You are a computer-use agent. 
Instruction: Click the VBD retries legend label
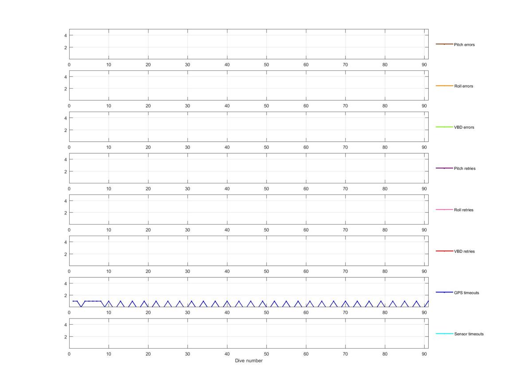click(x=464, y=251)
